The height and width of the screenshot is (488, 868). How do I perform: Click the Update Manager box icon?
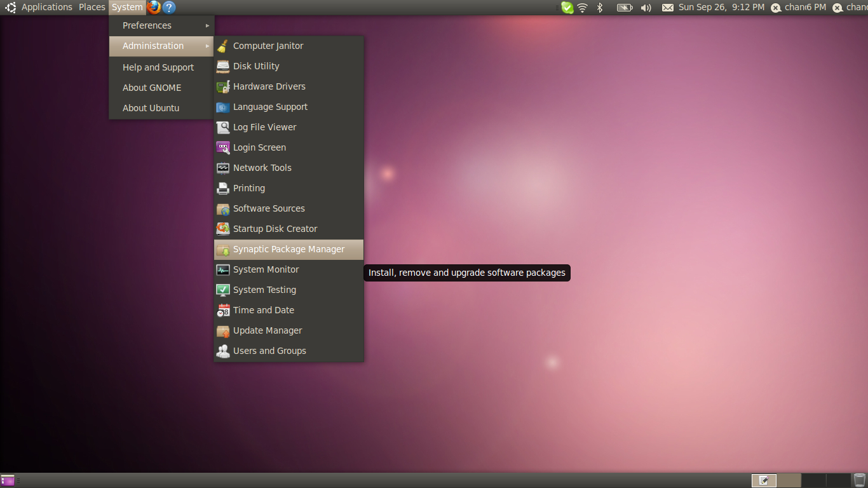[x=222, y=330]
